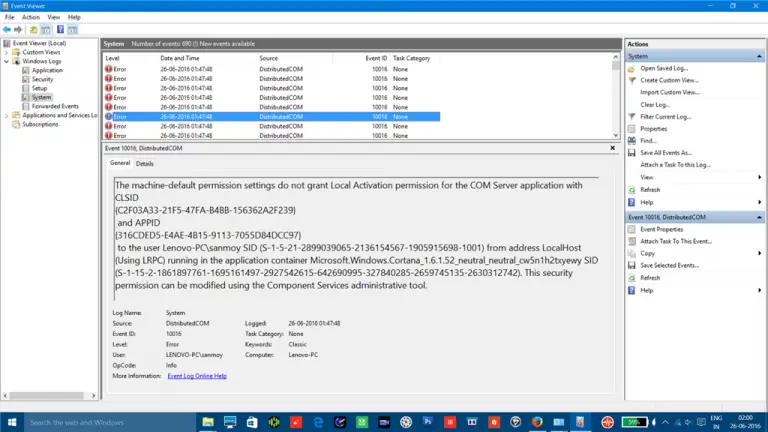The height and width of the screenshot is (432, 768).
Task: Click Create Custom View action
Action: click(x=669, y=80)
